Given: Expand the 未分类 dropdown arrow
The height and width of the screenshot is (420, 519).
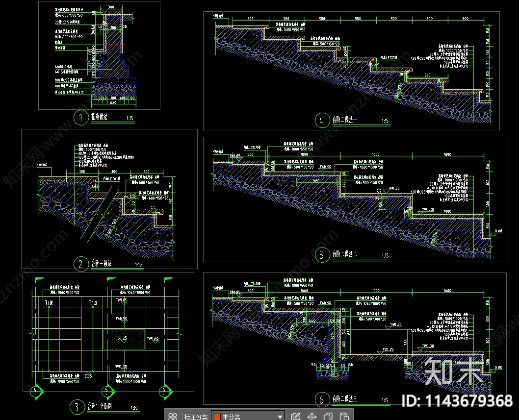Looking at the screenshot, I should [x=280, y=416].
